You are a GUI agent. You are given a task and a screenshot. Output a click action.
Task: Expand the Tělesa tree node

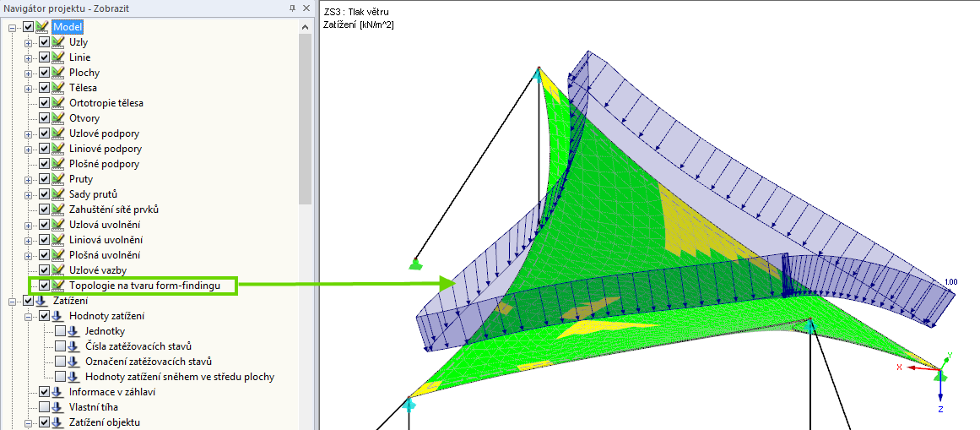28,88
